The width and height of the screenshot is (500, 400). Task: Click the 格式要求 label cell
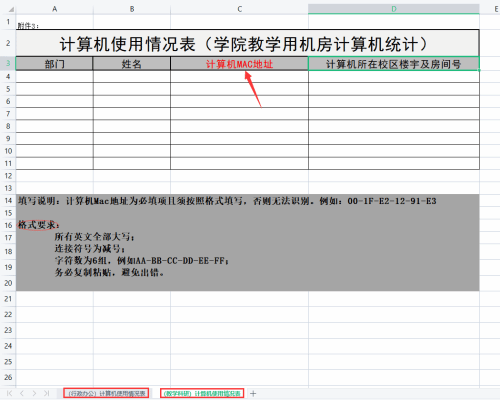tap(37, 225)
